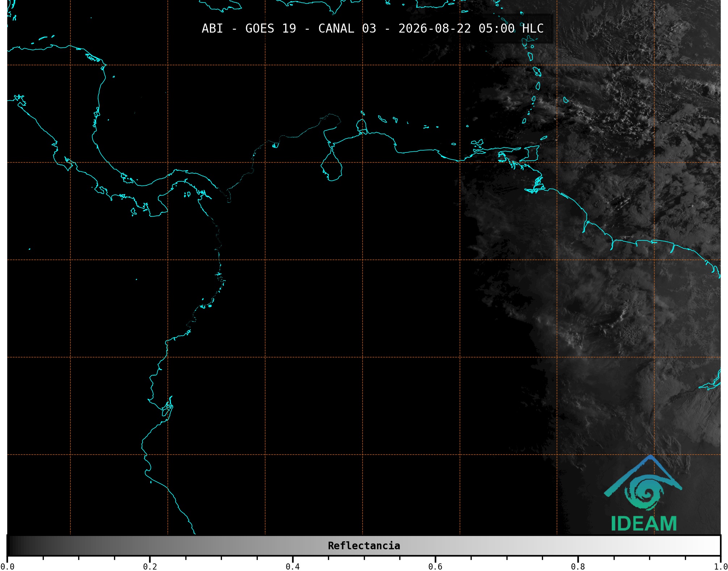Click the 0.0 colorbar tick label
728x571 pixels.
pyautogui.click(x=8, y=566)
